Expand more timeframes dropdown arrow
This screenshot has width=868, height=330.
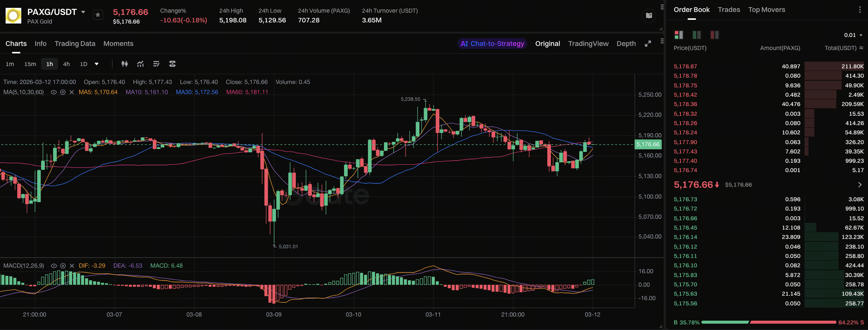click(x=96, y=64)
